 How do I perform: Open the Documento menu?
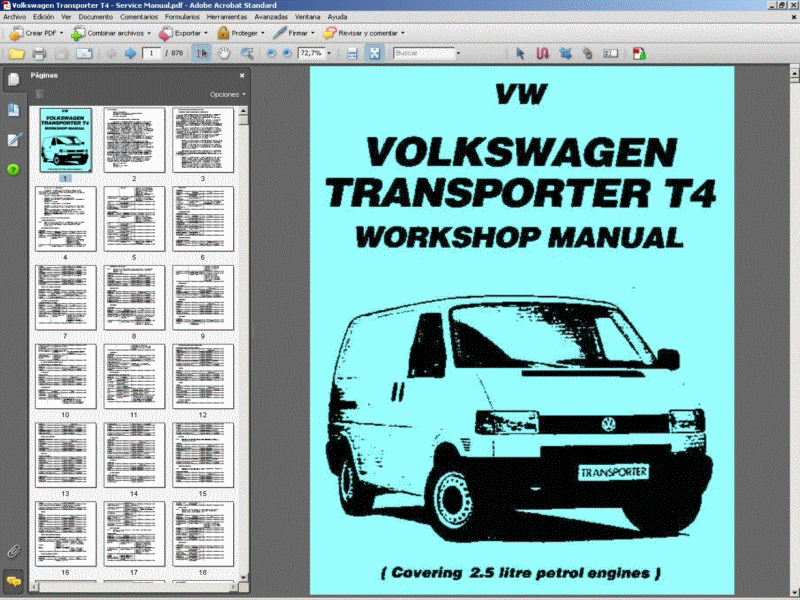95,17
